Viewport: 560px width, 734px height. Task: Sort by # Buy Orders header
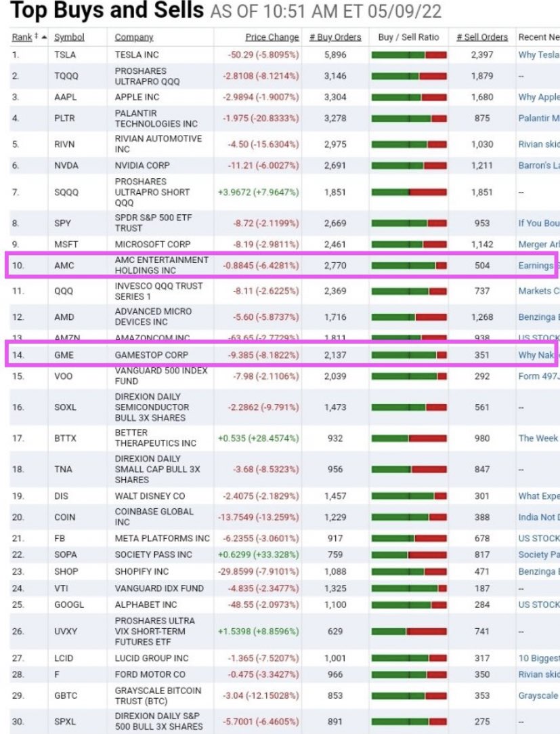(x=335, y=37)
